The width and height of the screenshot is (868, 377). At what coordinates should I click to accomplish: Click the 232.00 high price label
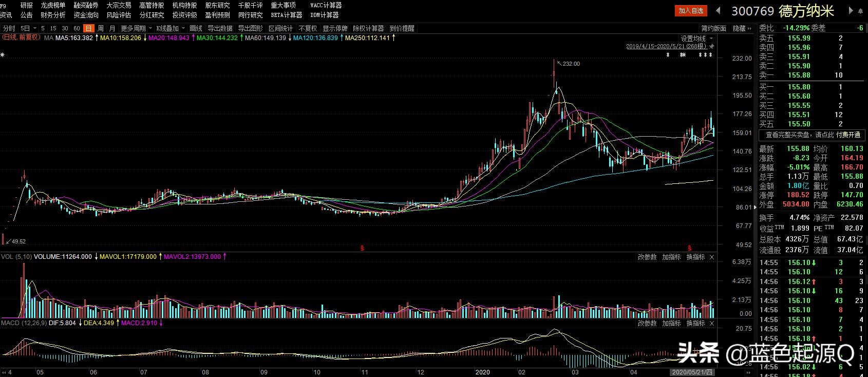571,64
